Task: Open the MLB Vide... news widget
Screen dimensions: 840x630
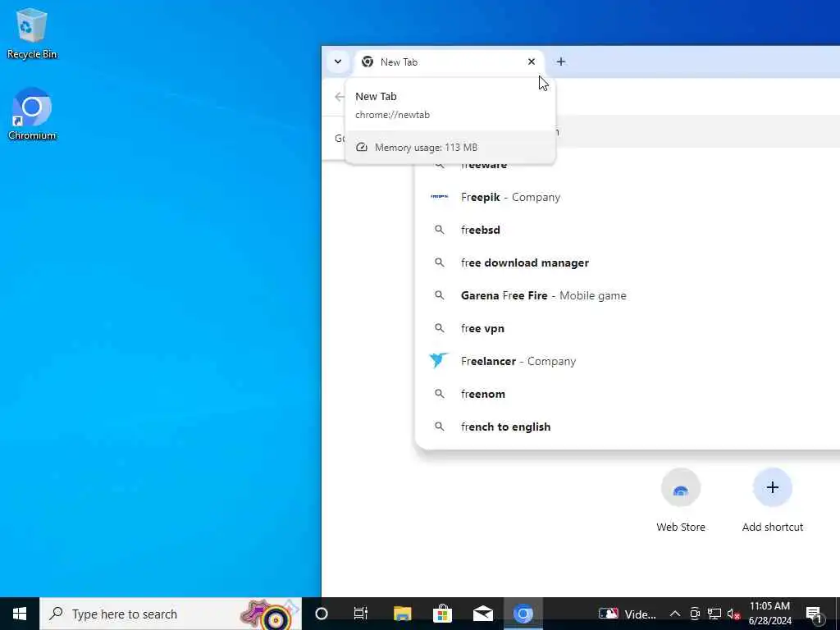Action: (627, 614)
